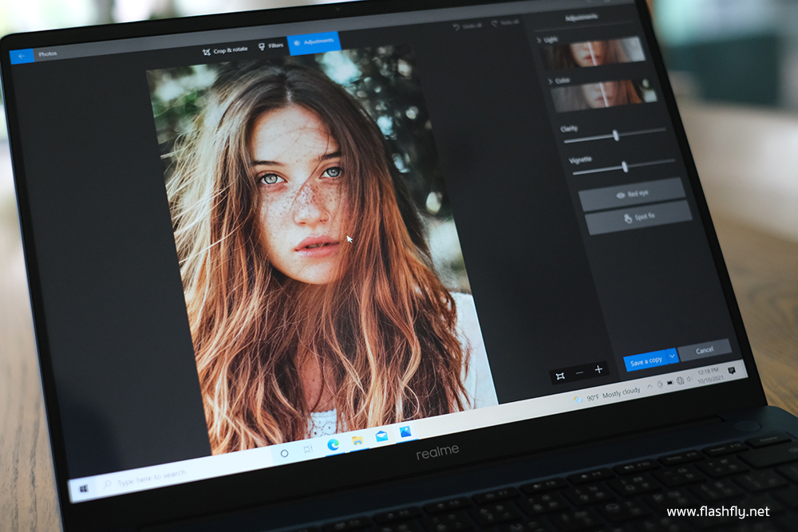Open the Save a copy dropdown arrow
Screen dimensions: 798x532
(x=672, y=356)
